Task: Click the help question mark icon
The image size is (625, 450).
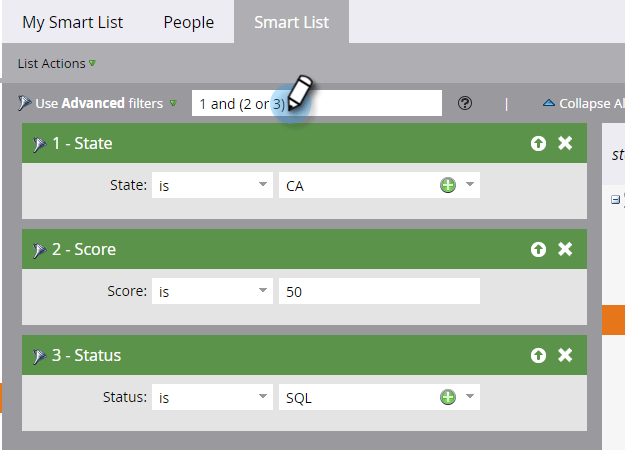Action: pos(465,103)
